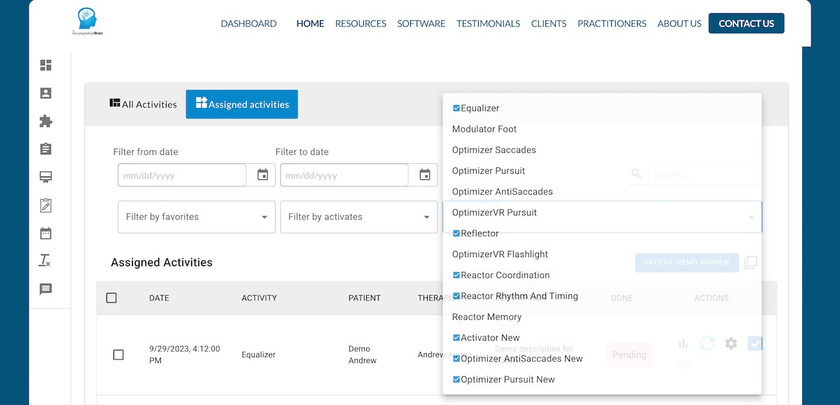Open RESOURCES nav item
The height and width of the screenshot is (405, 840).
tap(361, 24)
